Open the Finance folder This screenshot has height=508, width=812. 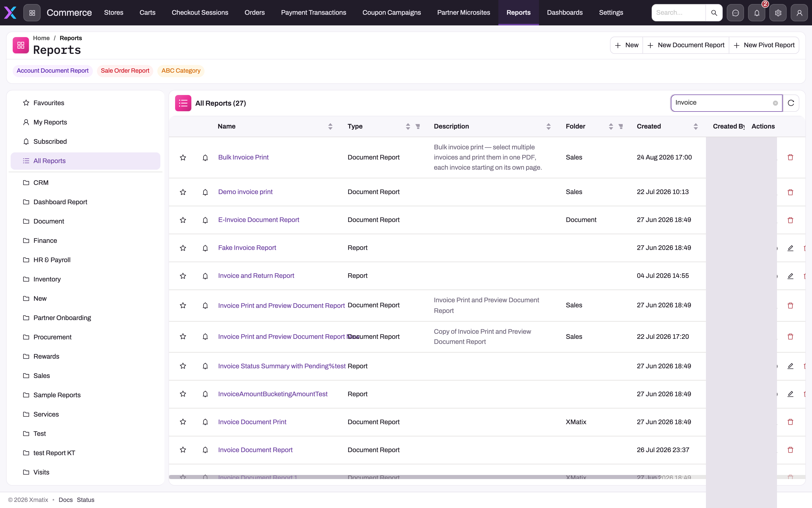click(x=86, y=241)
